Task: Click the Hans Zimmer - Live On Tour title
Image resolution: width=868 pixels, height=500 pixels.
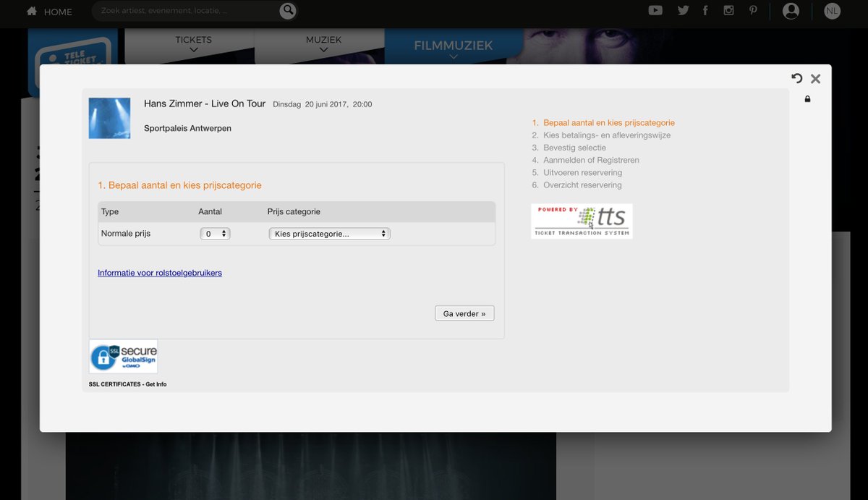Action: [205, 103]
